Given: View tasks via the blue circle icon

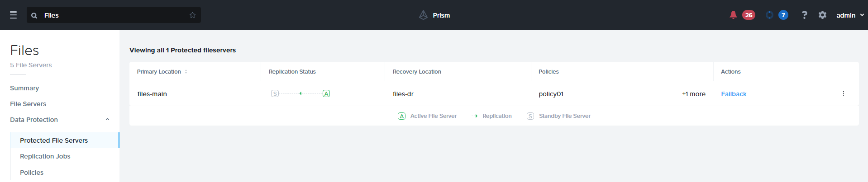Looking at the screenshot, I should pyautogui.click(x=769, y=15).
